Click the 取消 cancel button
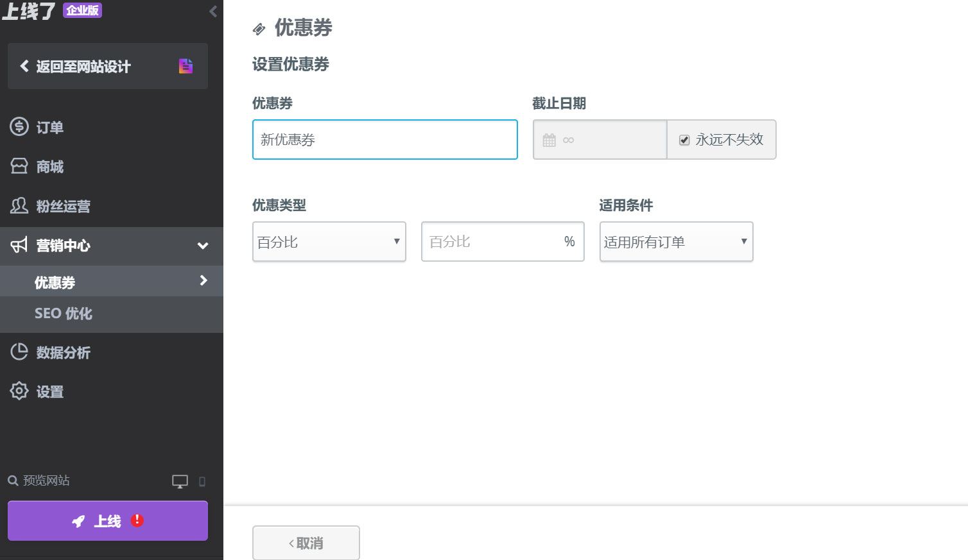Image resolution: width=968 pixels, height=560 pixels. click(306, 542)
